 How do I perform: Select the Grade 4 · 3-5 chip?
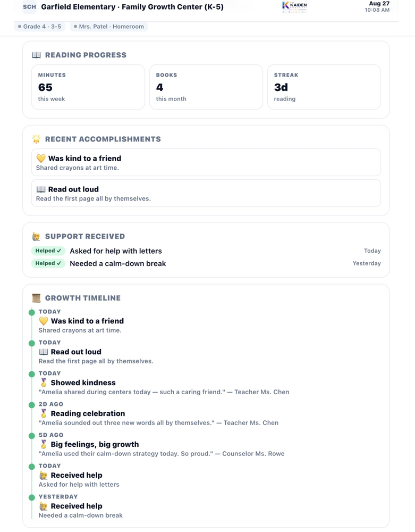click(40, 27)
